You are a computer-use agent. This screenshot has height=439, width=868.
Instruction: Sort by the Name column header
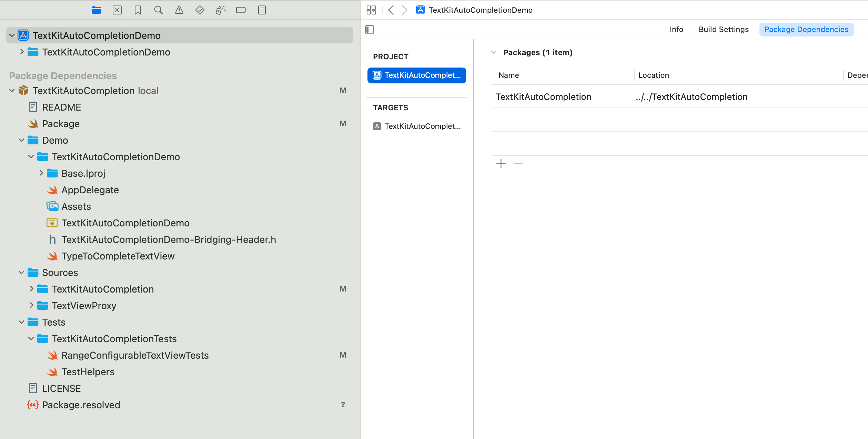click(509, 75)
